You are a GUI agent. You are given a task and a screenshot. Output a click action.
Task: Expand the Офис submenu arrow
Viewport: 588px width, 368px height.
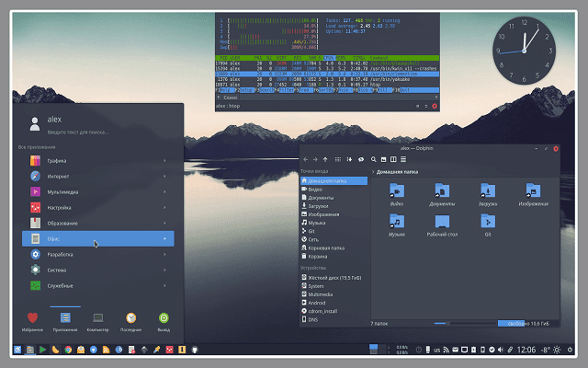[164, 239]
